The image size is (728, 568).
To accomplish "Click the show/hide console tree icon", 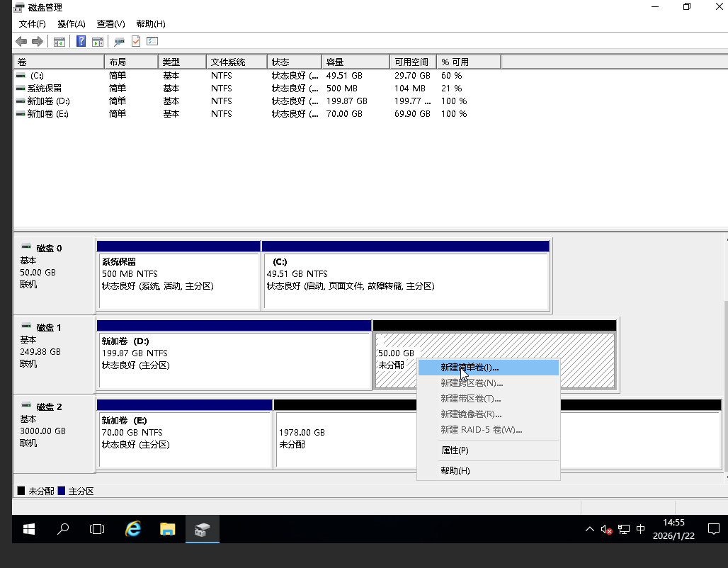I will click(59, 42).
